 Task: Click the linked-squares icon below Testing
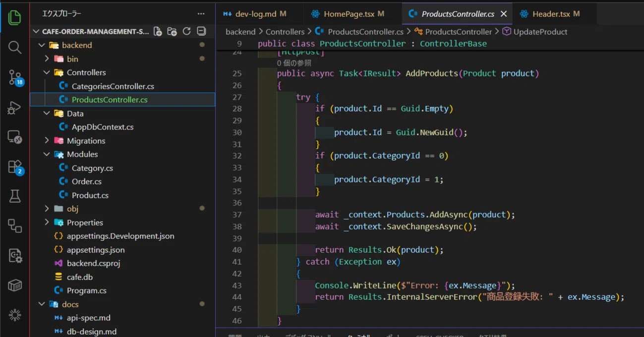(15, 226)
